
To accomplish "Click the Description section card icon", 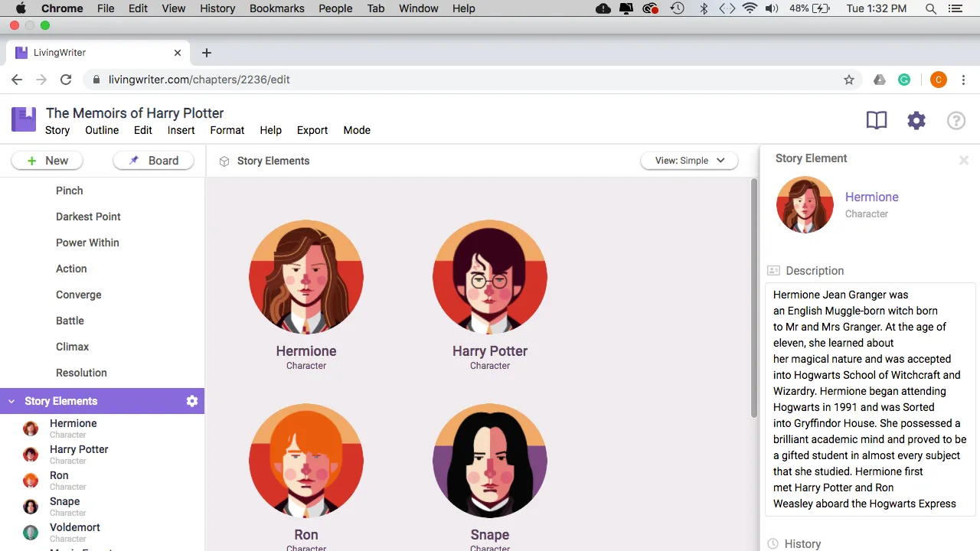I will pyautogui.click(x=773, y=271).
